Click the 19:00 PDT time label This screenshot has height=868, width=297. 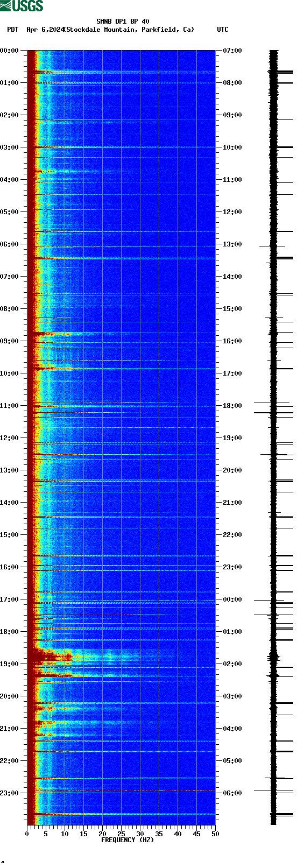pos(10,664)
